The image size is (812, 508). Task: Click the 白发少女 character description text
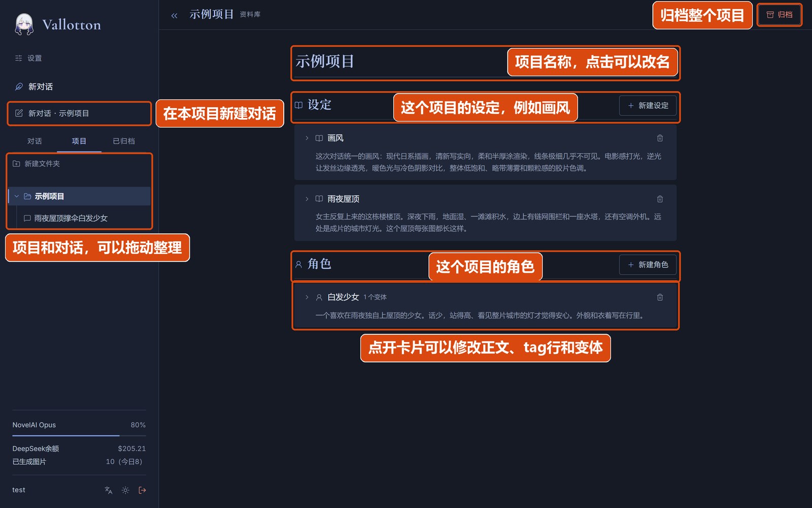pyautogui.click(x=481, y=315)
